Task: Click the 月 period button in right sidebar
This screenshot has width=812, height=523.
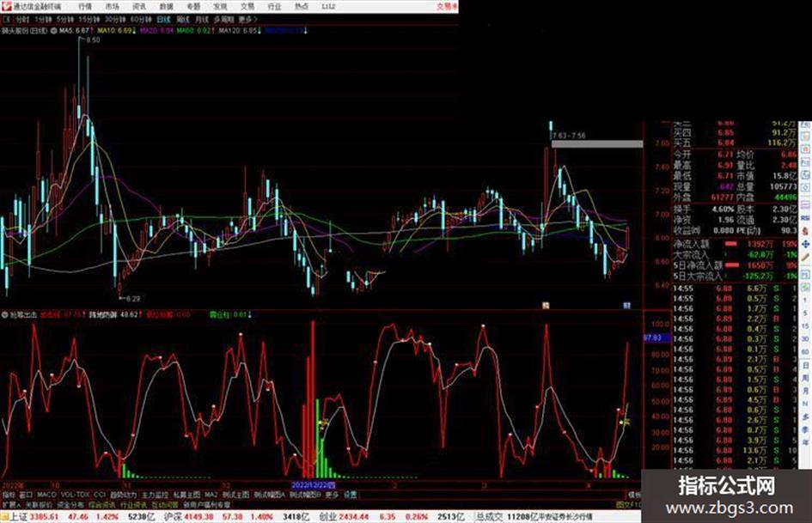Action: coord(805,392)
